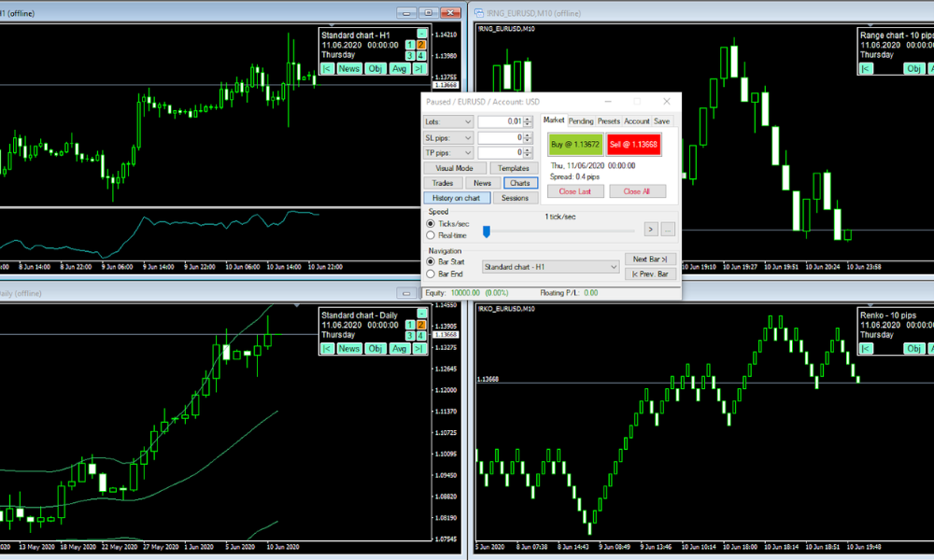934x560 pixels.
Task: Select the Bar End navigation option
Action: tap(431, 274)
